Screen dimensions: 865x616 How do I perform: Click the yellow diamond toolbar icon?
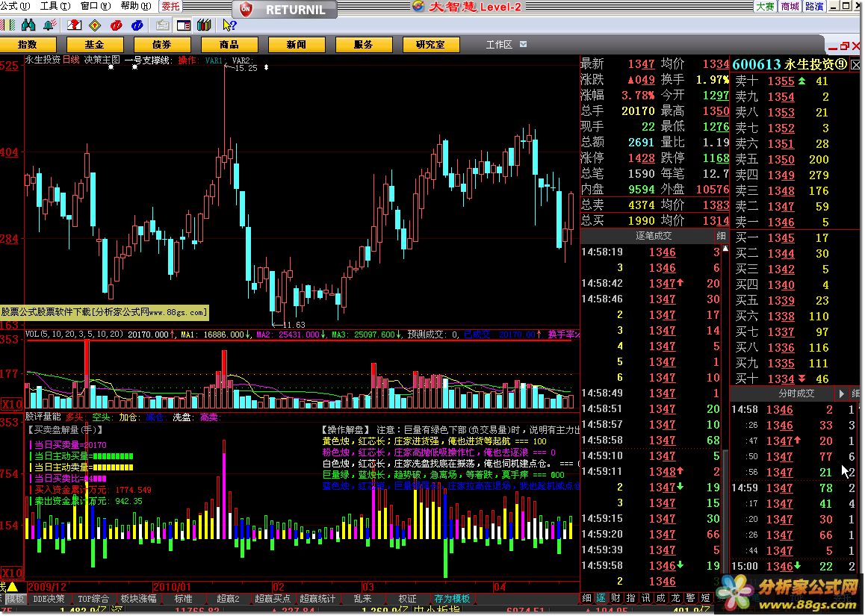pos(94,25)
